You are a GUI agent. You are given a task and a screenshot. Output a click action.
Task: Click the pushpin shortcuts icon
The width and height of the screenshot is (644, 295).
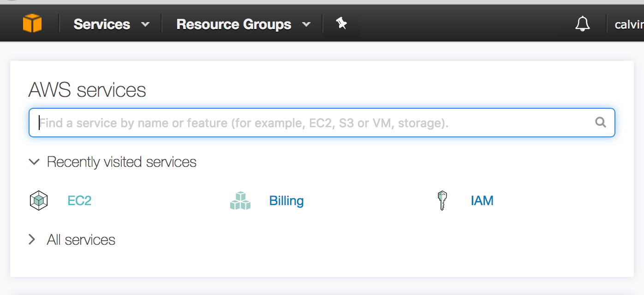coord(341,23)
